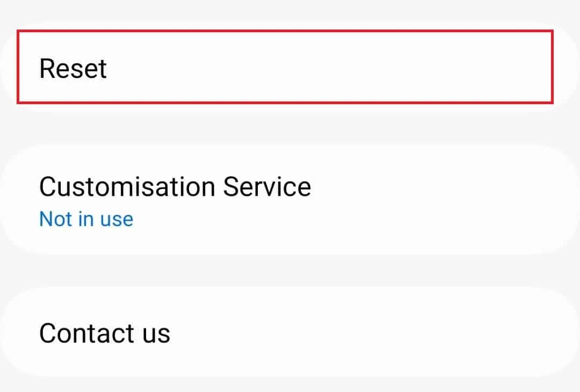Tap the Customisation Service option
580x392 pixels.
click(x=290, y=200)
